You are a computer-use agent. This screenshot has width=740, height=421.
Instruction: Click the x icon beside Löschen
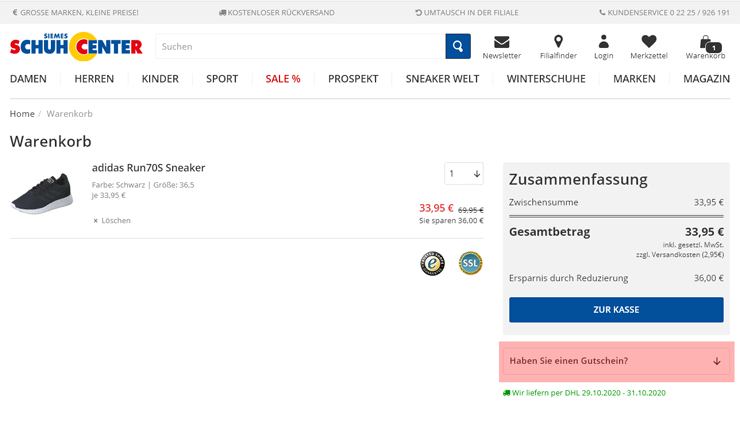pyautogui.click(x=95, y=221)
